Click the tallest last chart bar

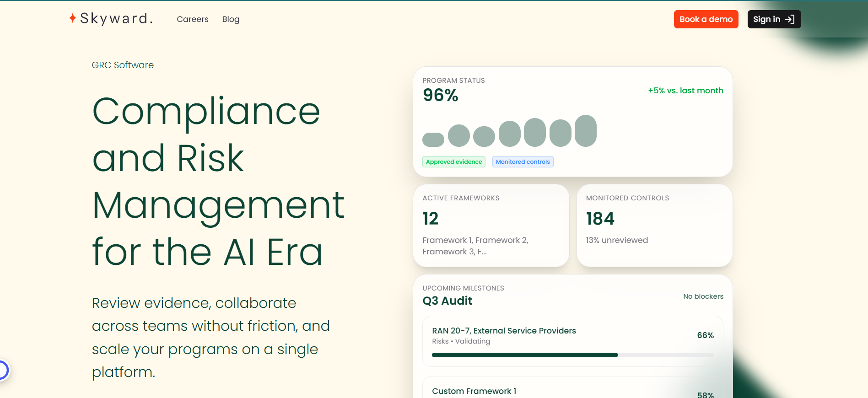coord(586,131)
